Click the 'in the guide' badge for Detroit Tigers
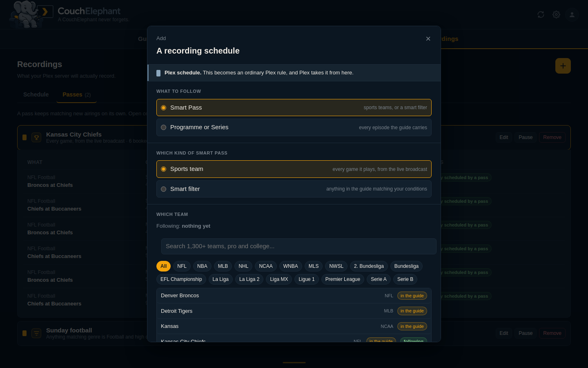Viewport: 588px width, 368px height. pyautogui.click(x=412, y=311)
